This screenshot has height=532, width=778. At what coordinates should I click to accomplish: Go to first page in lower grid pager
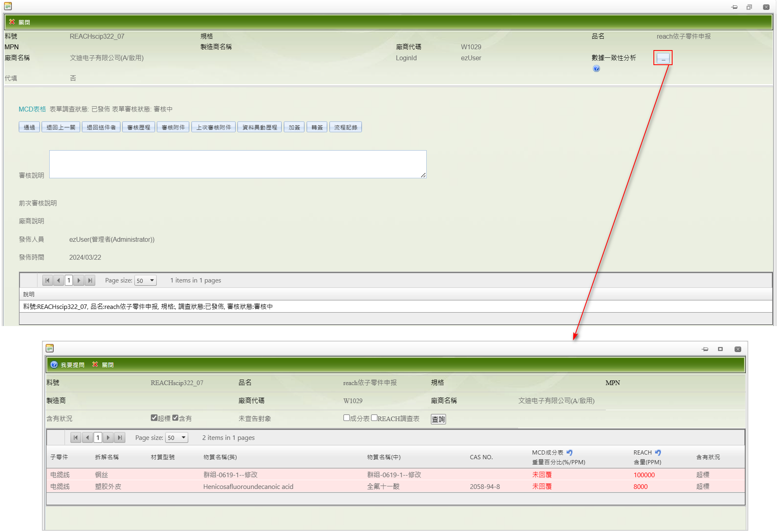coord(75,438)
